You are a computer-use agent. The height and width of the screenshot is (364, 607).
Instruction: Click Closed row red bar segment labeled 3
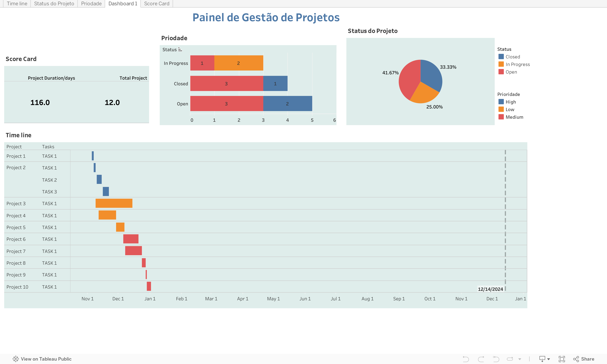(227, 83)
